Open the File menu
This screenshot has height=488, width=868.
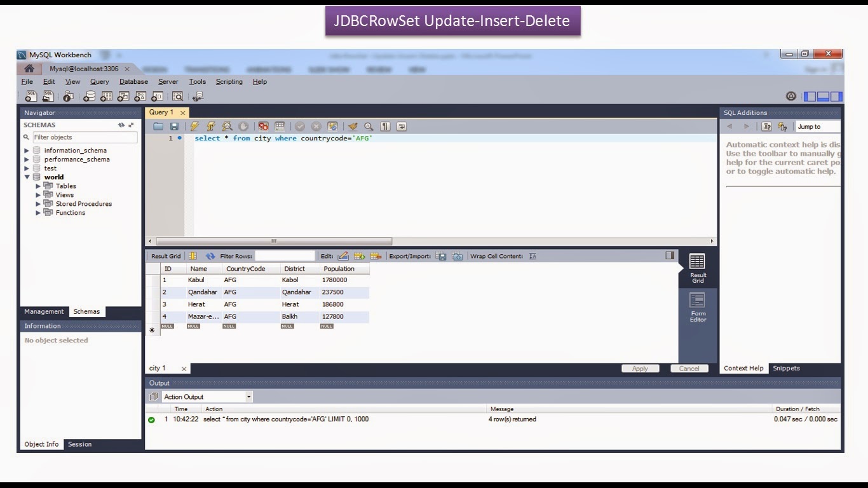27,81
